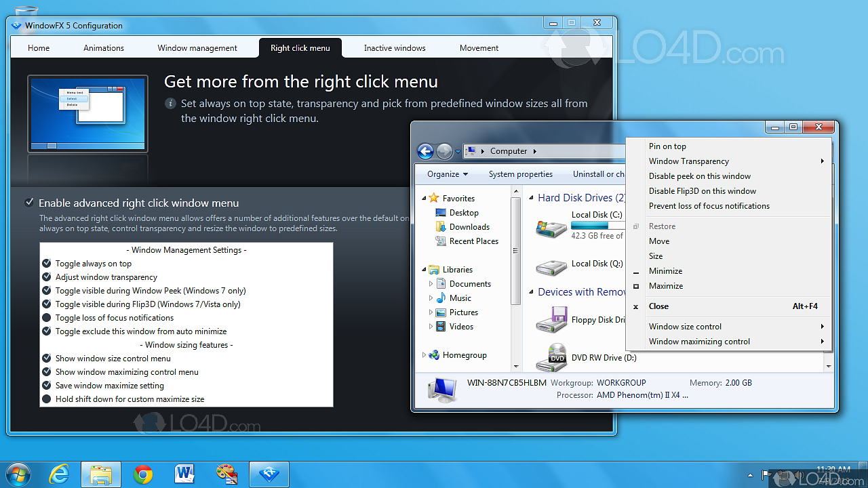
Task: Open Google Chrome from the taskbar
Action: pos(143,474)
